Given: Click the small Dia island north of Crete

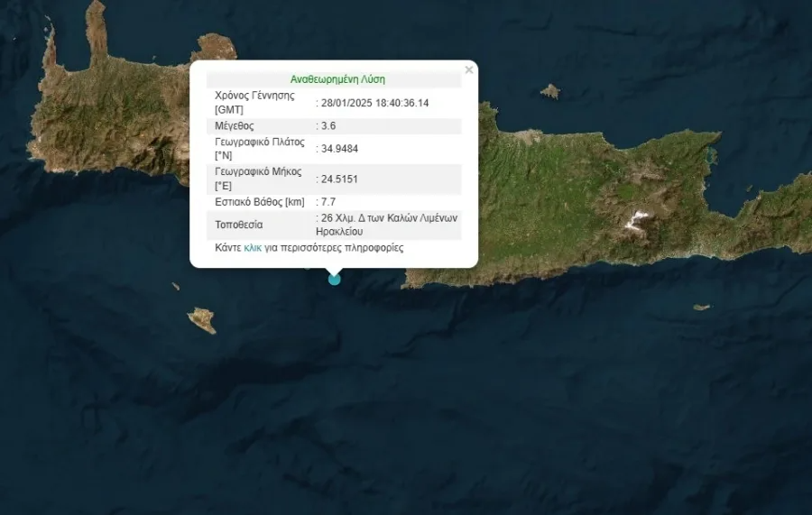Looking at the screenshot, I should 549,91.
